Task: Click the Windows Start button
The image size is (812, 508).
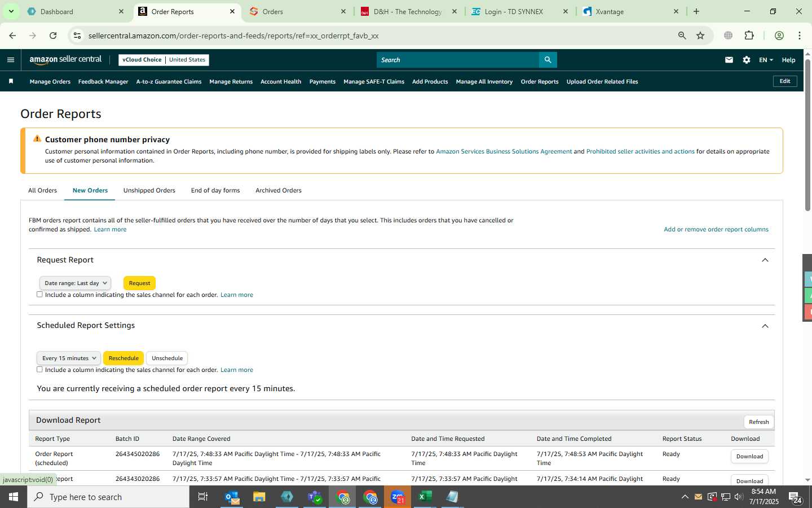Action: [14, 497]
